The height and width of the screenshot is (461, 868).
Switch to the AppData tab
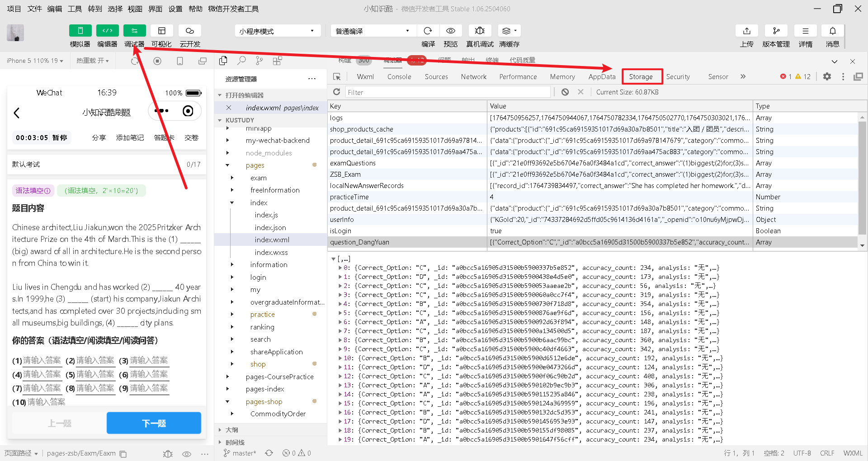click(x=602, y=77)
